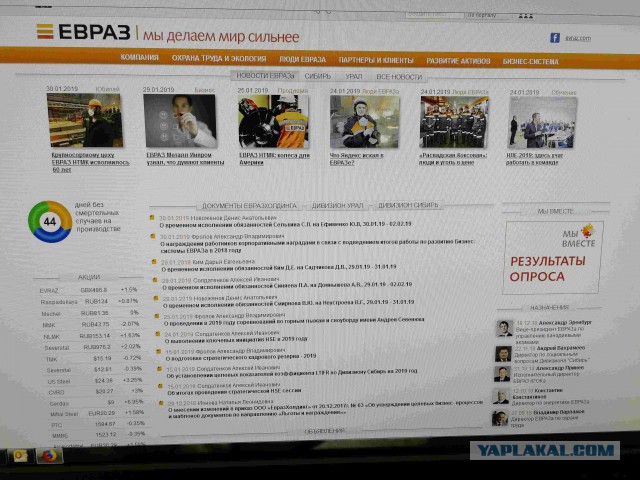Screen dimensions: 640x480
Task: Click Александр Эренбург's avatar photo
Action: (505, 329)
